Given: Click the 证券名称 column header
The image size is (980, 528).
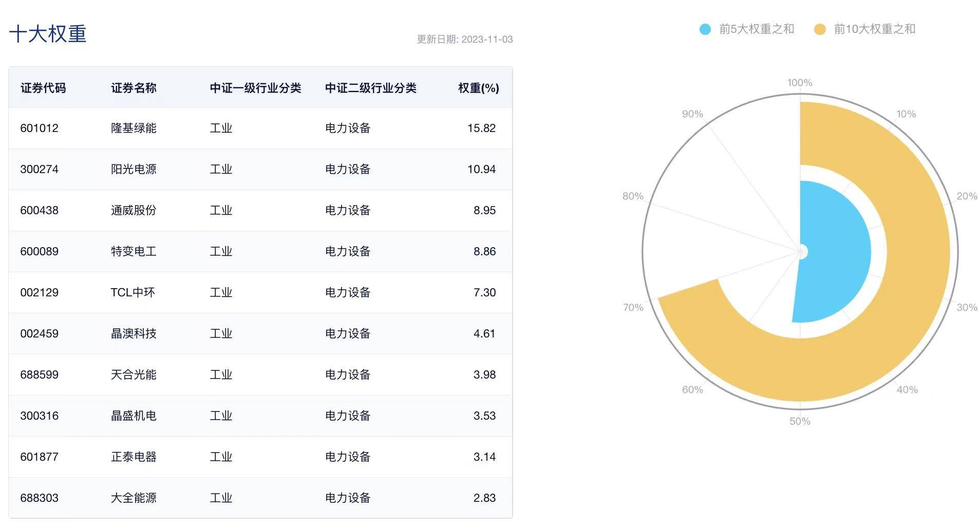Looking at the screenshot, I should 133,88.
